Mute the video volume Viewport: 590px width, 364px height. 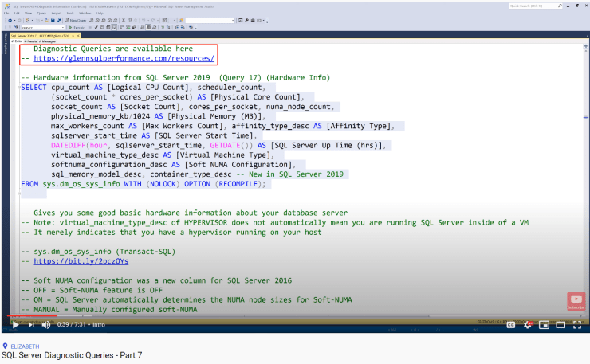click(x=46, y=324)
